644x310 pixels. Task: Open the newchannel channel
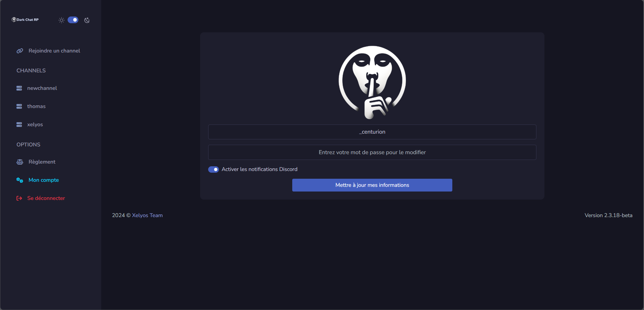pyautogui.click(x=42, y=88)
